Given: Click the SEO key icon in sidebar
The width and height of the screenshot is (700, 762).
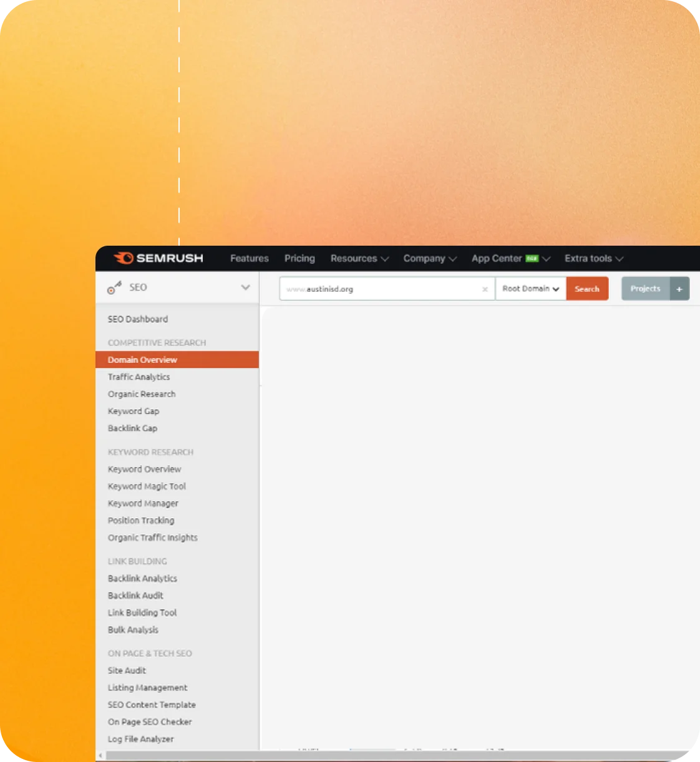Looking at the screenshot, I should [114, 287].
